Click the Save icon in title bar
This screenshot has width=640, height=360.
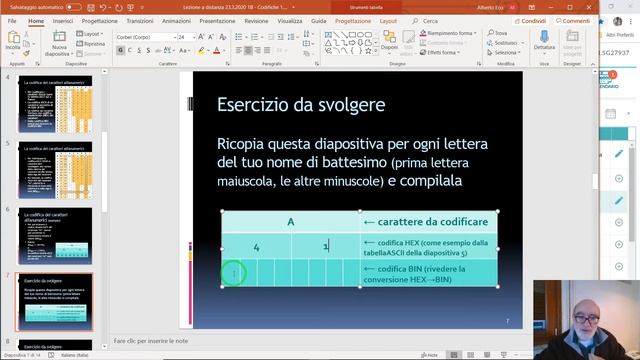[91, 7]
